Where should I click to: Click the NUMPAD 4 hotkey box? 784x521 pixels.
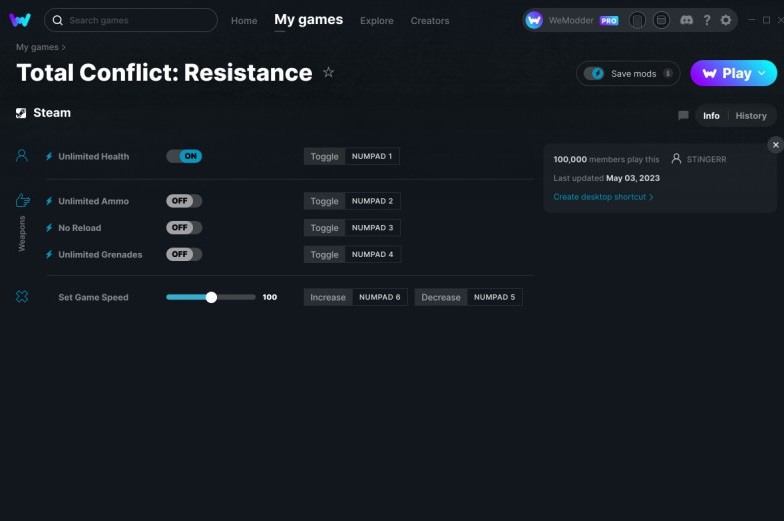point(372,254)
